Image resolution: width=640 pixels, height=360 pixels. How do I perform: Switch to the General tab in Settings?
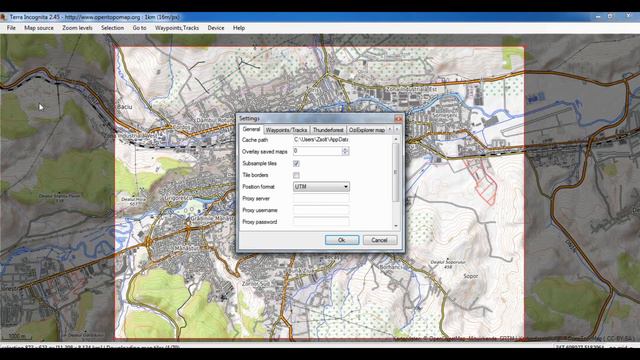pos(251,129)
